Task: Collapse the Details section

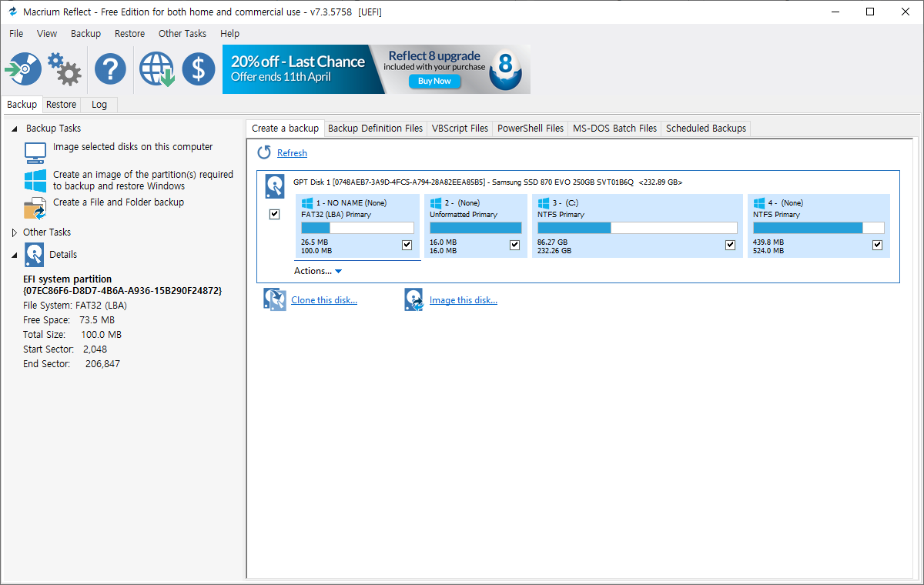Action: [15, 255]
